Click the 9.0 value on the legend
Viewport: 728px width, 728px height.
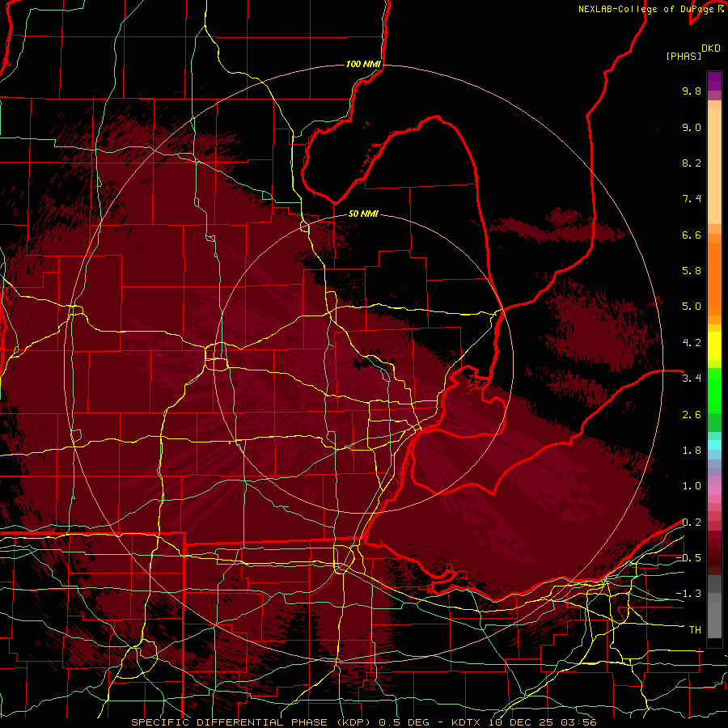click(692, 127)
